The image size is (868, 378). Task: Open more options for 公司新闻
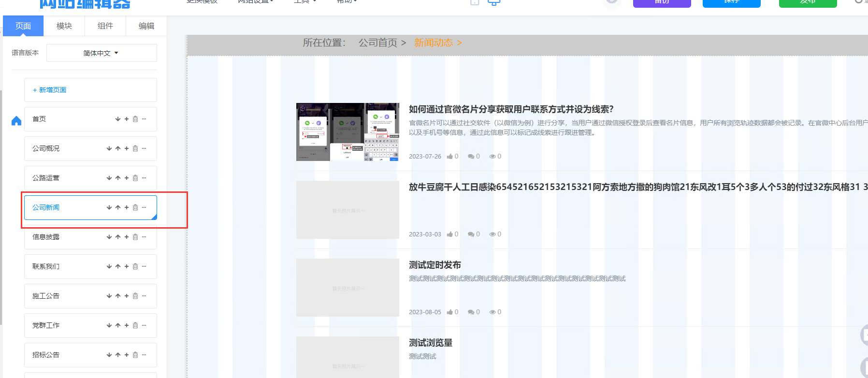[144, 207]
